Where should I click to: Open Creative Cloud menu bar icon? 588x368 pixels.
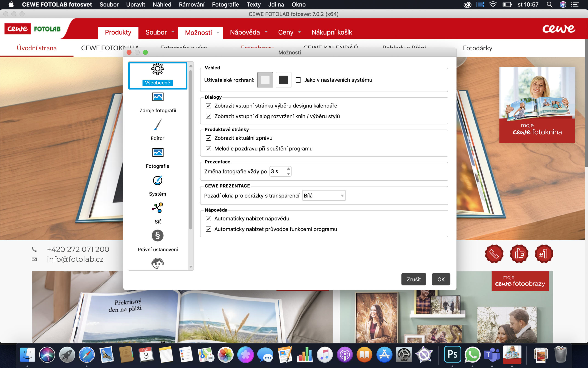(467, 4)
